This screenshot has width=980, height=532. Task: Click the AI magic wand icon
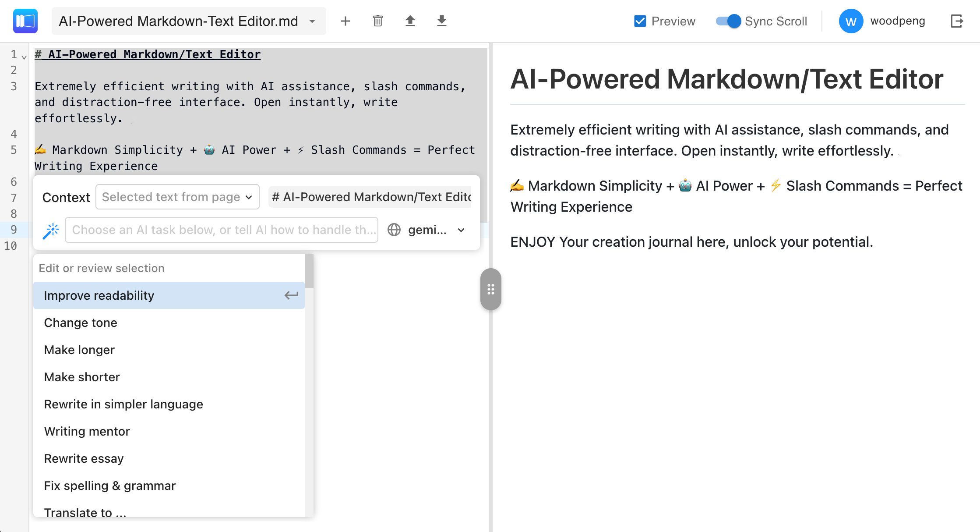point(51,230)
